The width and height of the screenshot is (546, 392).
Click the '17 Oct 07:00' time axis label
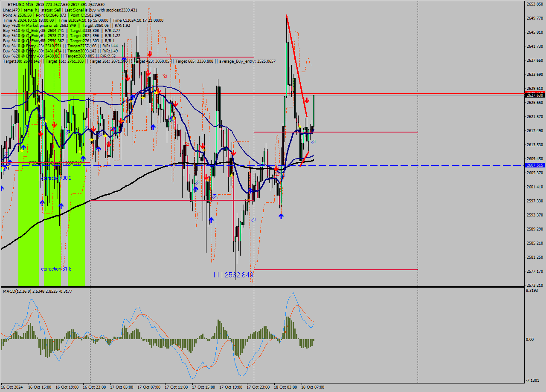(149, 387)
